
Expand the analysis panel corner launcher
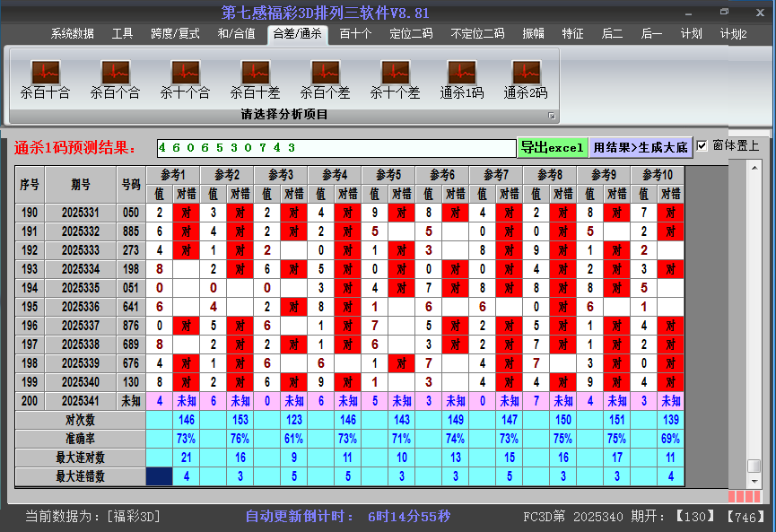coord(552,116)
